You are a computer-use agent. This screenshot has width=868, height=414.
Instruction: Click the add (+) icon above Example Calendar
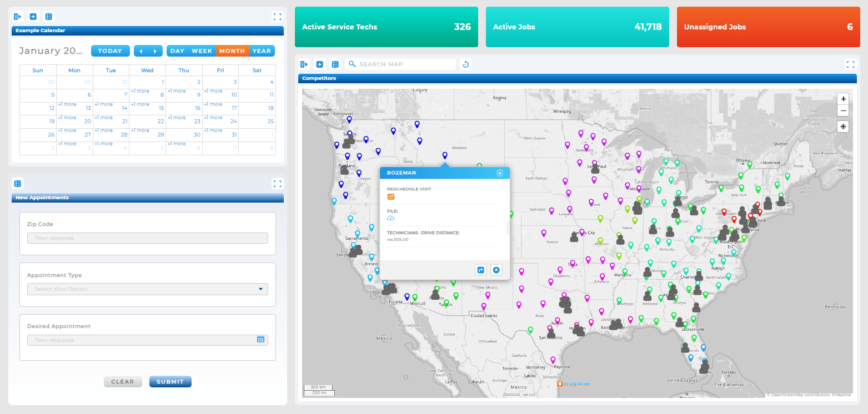(x=33, y=16)
